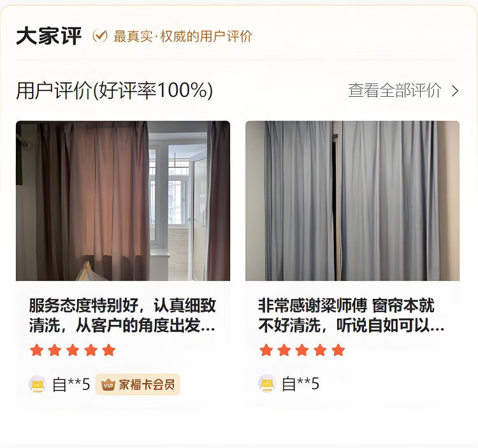
Task: Click the first star of the right review
Action: tap(266, 350)
